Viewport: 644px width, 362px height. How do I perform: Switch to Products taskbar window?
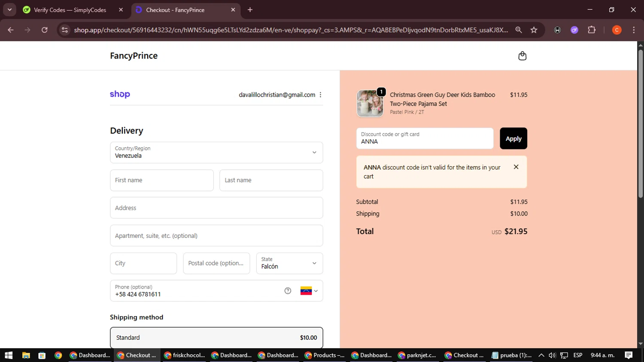tap(325, 355)
